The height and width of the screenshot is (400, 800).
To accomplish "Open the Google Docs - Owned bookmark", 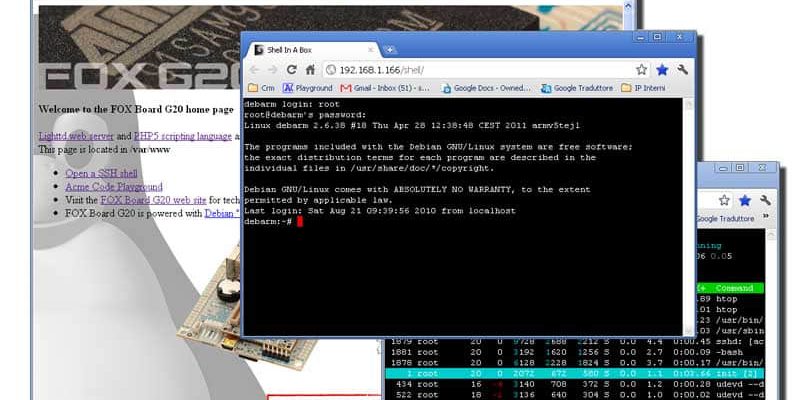I will click(486, 88).
